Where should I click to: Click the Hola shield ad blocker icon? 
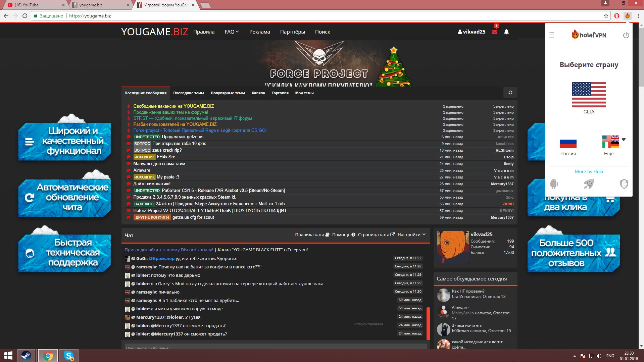624,184
